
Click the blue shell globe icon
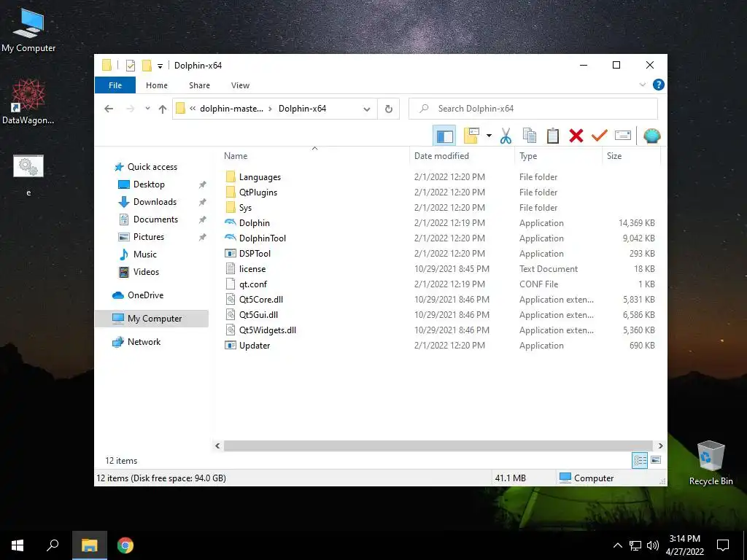coord(651,136)
